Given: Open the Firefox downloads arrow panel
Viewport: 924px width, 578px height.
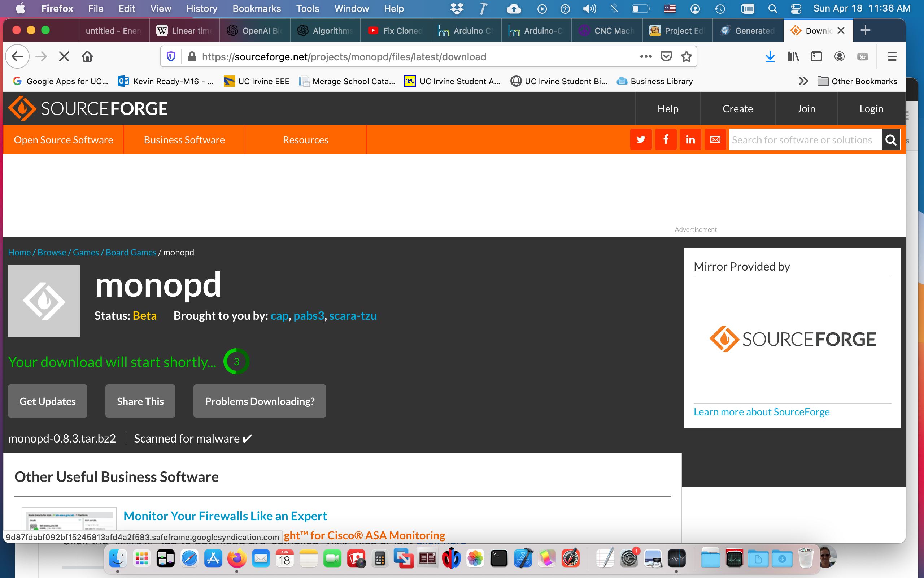Looking at the screenshot, I should 770,57.
